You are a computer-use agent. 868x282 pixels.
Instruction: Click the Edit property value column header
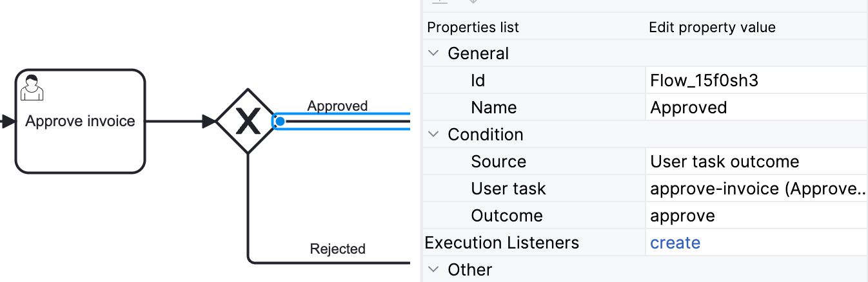point(712,28)
